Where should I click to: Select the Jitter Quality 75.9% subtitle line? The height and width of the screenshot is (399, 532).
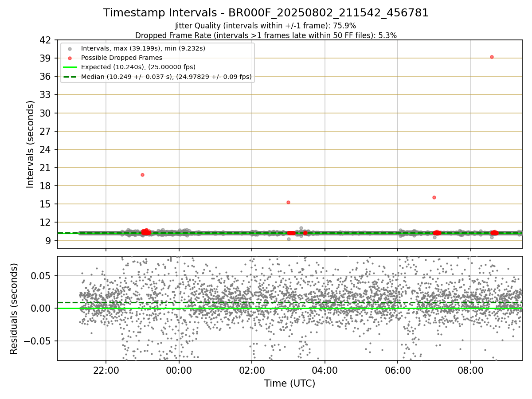pos(266,26)
